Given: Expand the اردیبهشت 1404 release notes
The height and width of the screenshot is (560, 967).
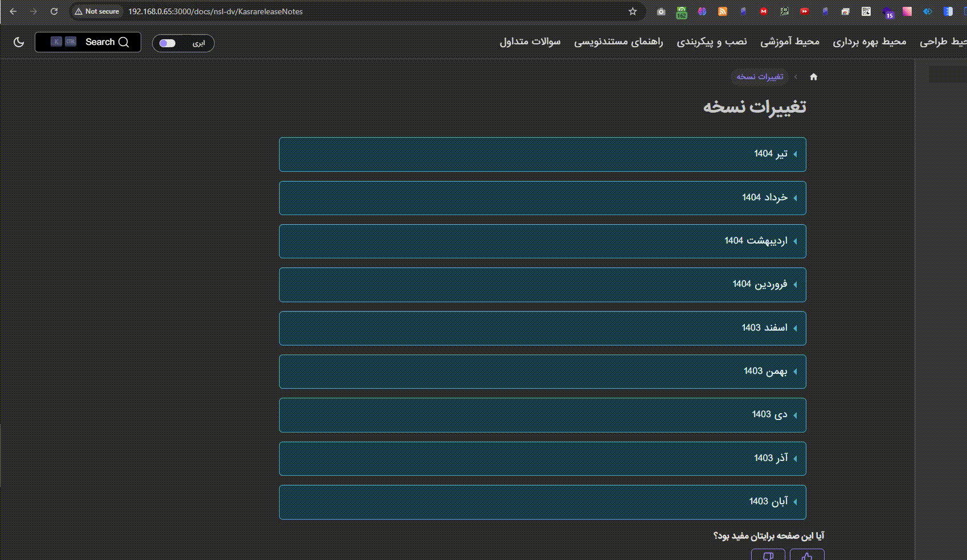Looking at the screenshot, I should click(x=542, y=241).
